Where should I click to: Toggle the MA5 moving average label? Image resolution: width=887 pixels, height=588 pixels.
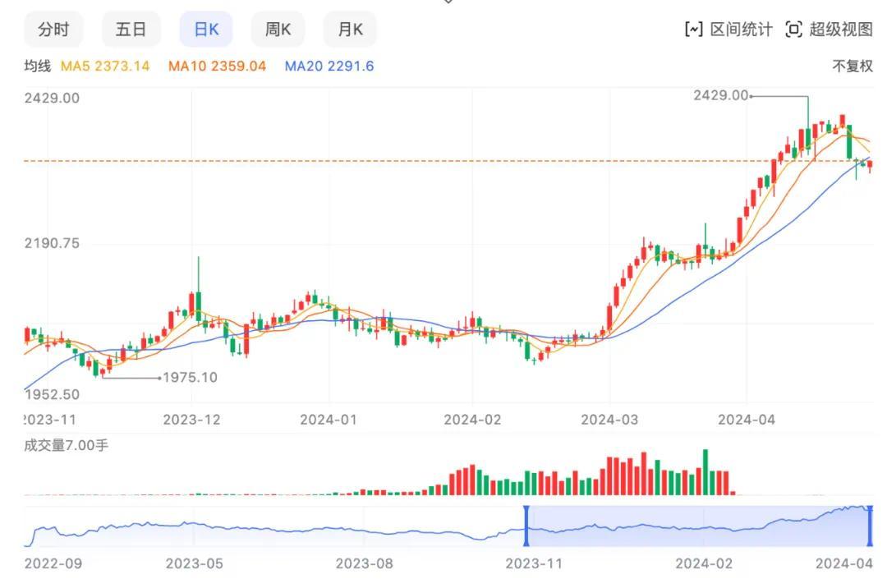105,66
